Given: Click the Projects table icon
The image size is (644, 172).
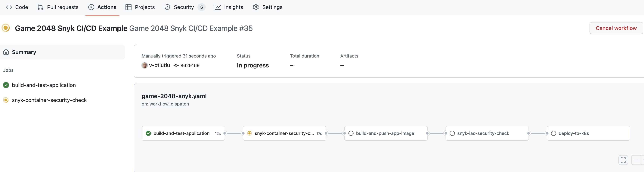Looking at the screenshot, I should [x=128, y=7].
